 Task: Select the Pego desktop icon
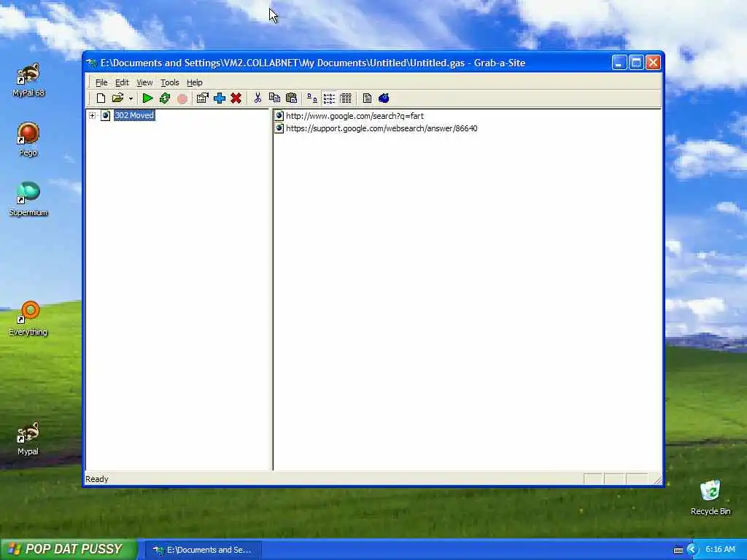pos(28,139)
